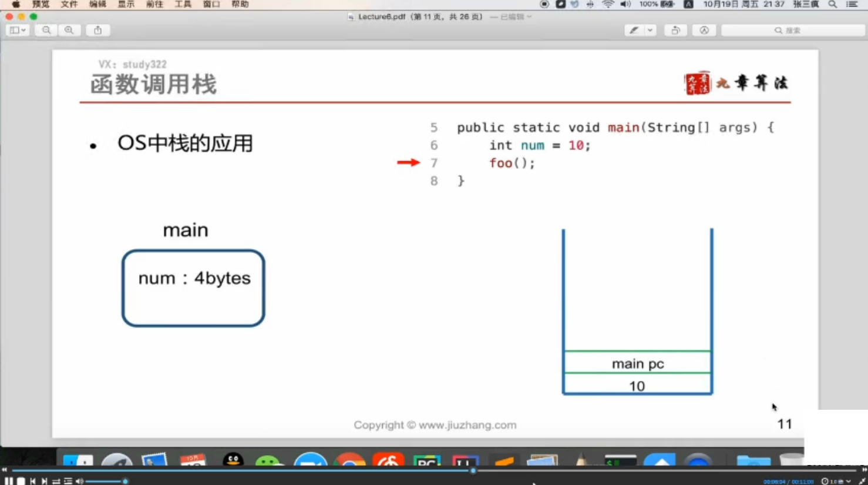Open the Markup toolbar icon
Screen dimensions: 868x485
[x=704, y=30]
